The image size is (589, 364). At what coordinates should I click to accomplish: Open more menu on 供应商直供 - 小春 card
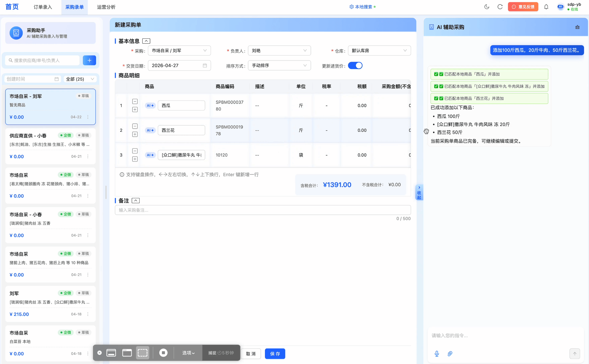88,156
